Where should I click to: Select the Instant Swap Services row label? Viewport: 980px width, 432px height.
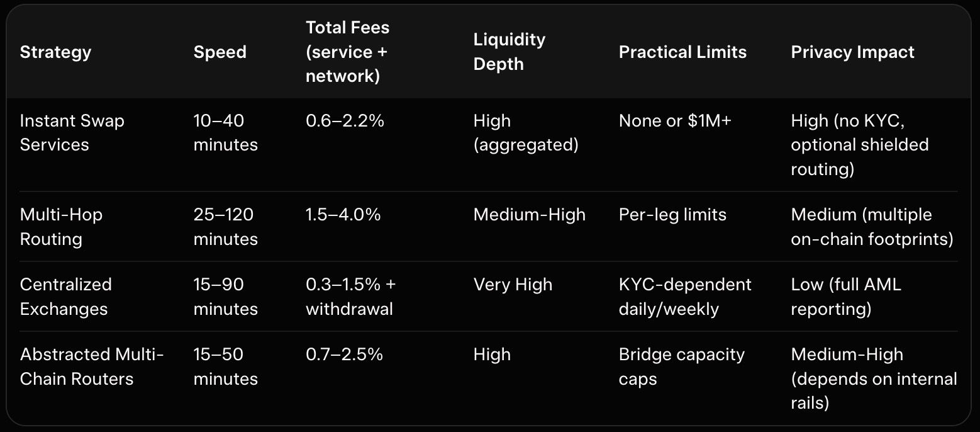pyautogui.click(x=72, y=132)
